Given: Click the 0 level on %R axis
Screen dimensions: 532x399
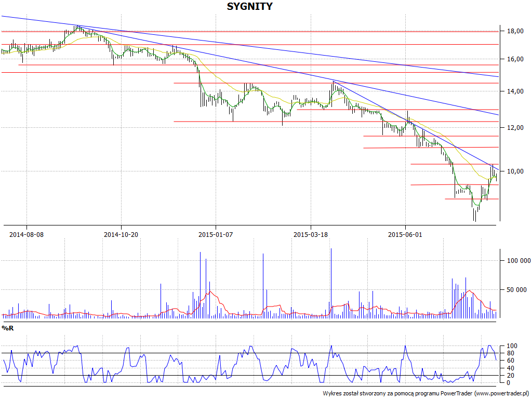Looking at the screenshot, I should coord(509,383).
